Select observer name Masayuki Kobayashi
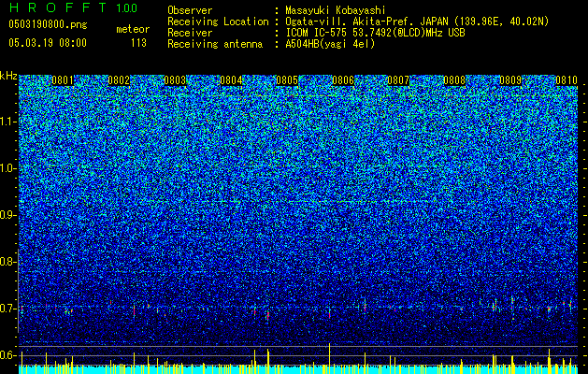 coord(336,10)
